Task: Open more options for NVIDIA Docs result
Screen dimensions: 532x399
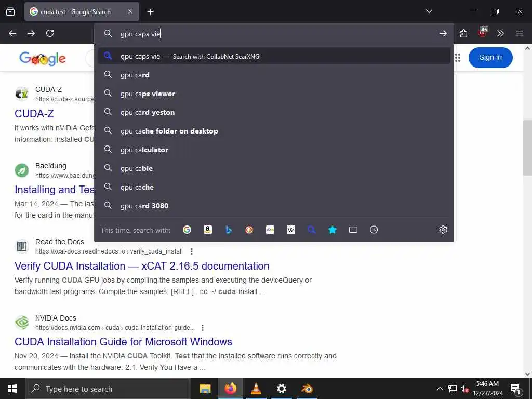Action: click(x=203, y=328)
